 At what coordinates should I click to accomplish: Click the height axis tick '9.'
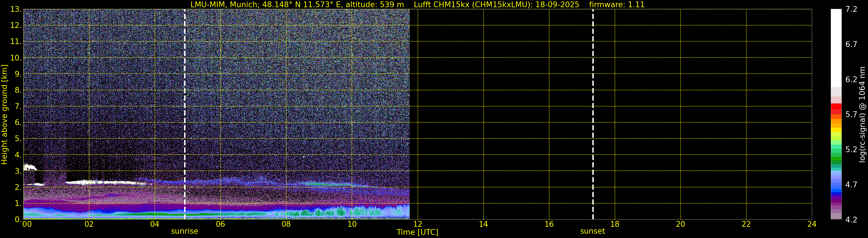click(18, 74)
